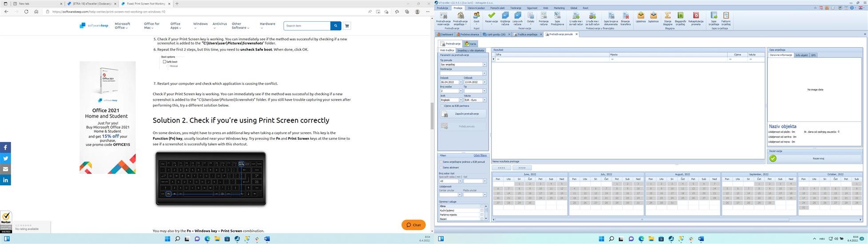Viewport: 868px width, 244px height.
Task: Open Windows Start button on left taskbar
Action: click(167, 239)
